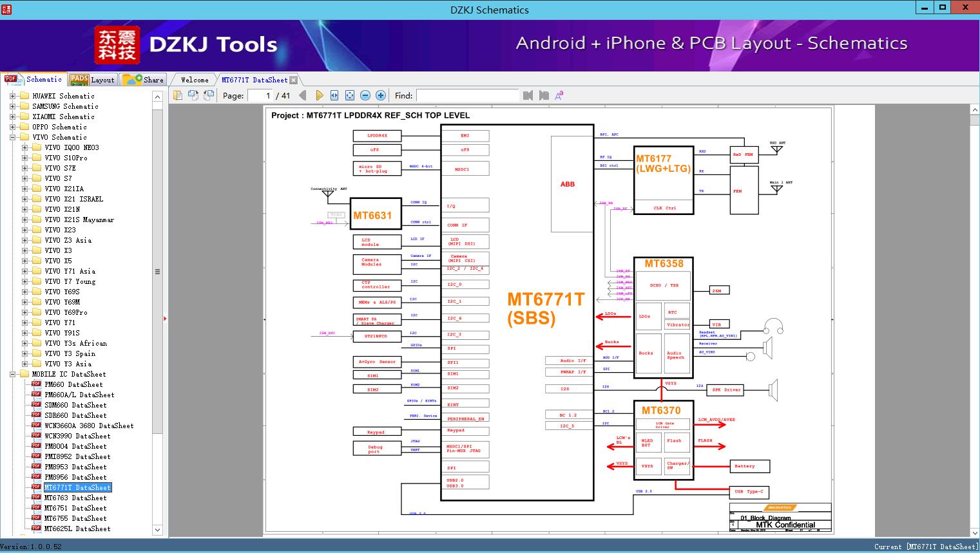The height and width of the screenshot is (553, 980).
Task: Open the SDR660 DataSheet entry
Action: click(x=75, y=415)
